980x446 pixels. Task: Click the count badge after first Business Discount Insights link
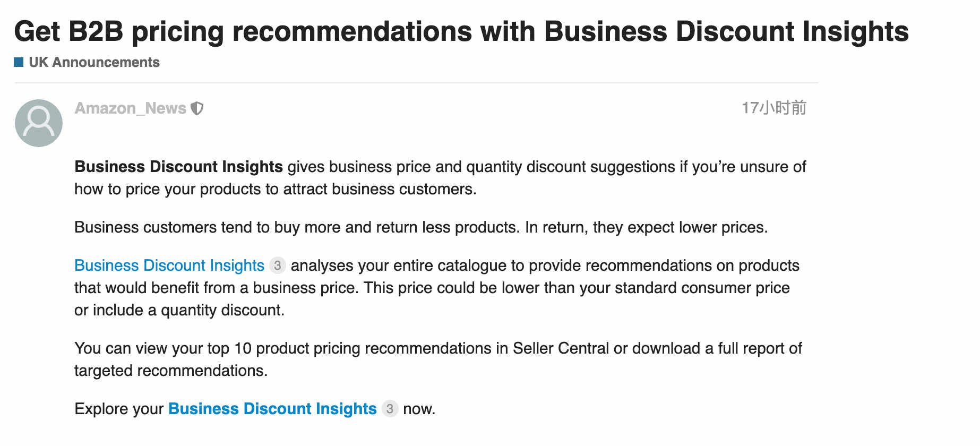point(278,265)
